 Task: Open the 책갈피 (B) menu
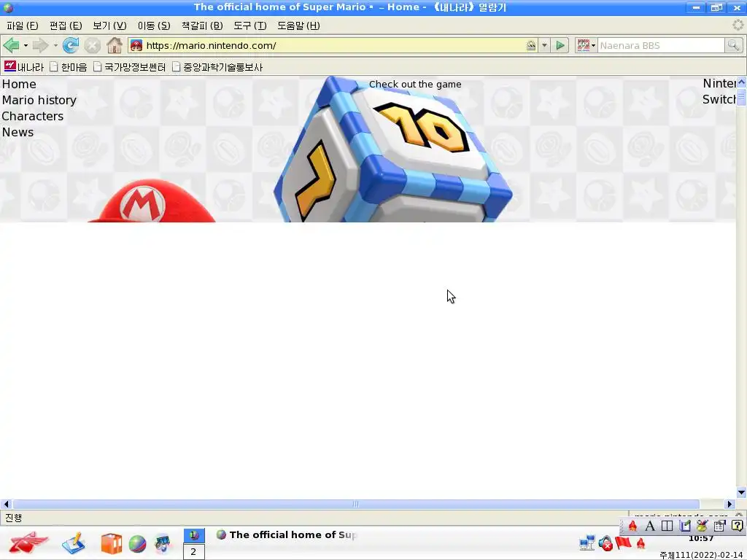pos(202,26)
